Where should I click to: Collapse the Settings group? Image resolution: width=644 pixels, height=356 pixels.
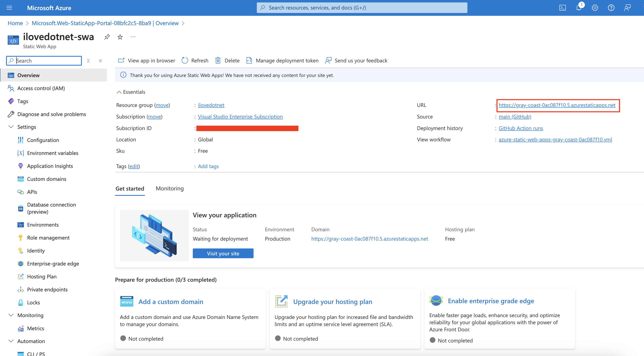pyautogui.click(x=11, y=127)
